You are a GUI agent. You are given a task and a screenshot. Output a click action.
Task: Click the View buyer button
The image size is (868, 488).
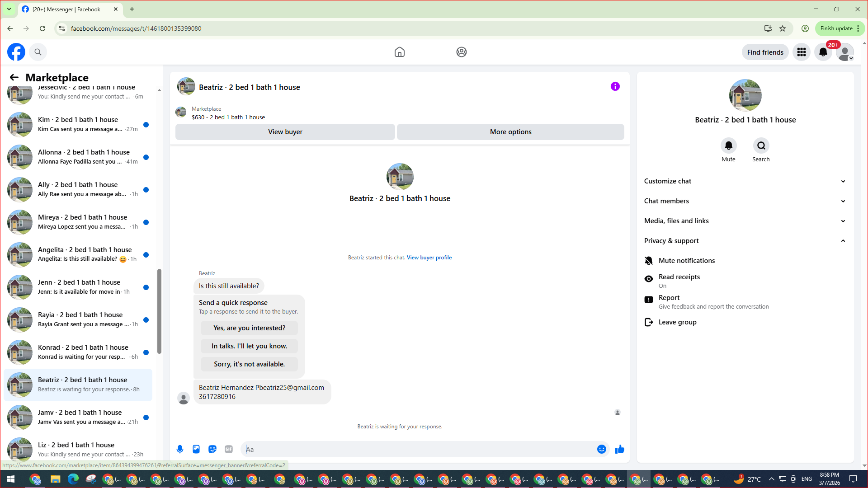coord(285,132)
